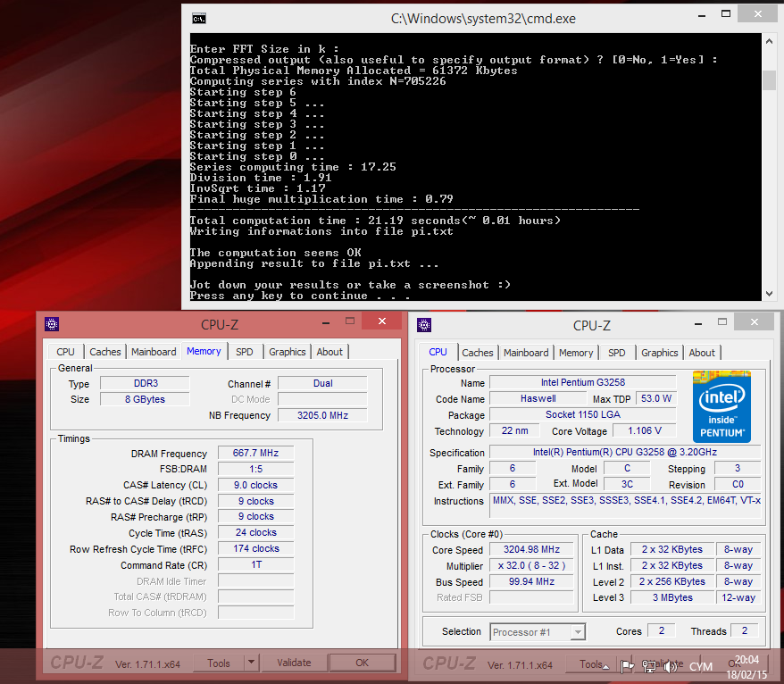Open the Graphics tab in the processor window
The height and width of the screenshot is (684, 784).
coord(660,353)
